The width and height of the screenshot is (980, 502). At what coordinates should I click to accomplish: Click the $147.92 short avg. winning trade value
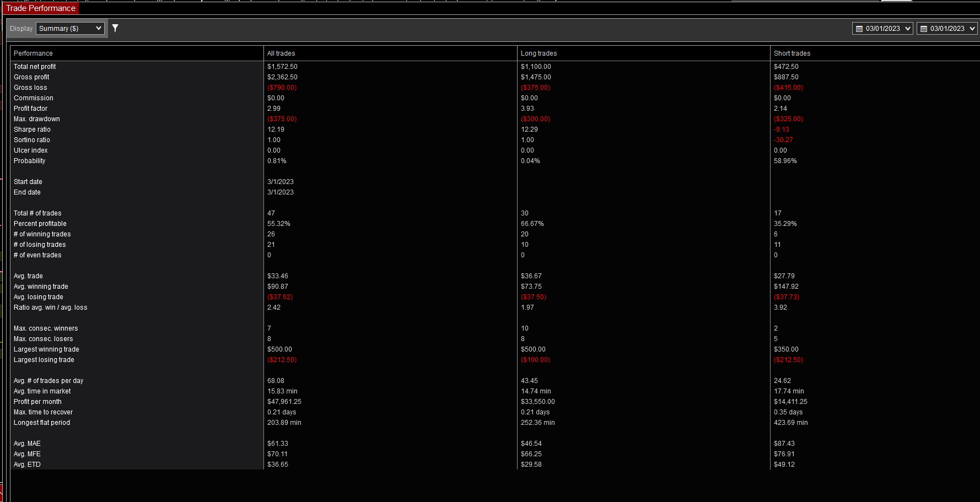[786, 287]
